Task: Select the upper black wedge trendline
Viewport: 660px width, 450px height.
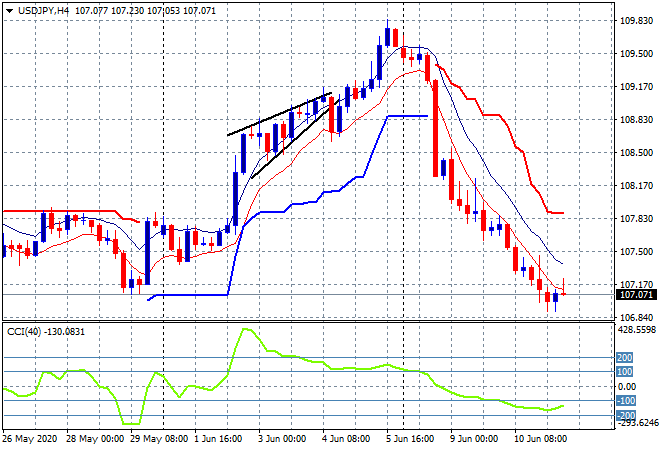Action: pyautogui.click(x=279, y=114)
